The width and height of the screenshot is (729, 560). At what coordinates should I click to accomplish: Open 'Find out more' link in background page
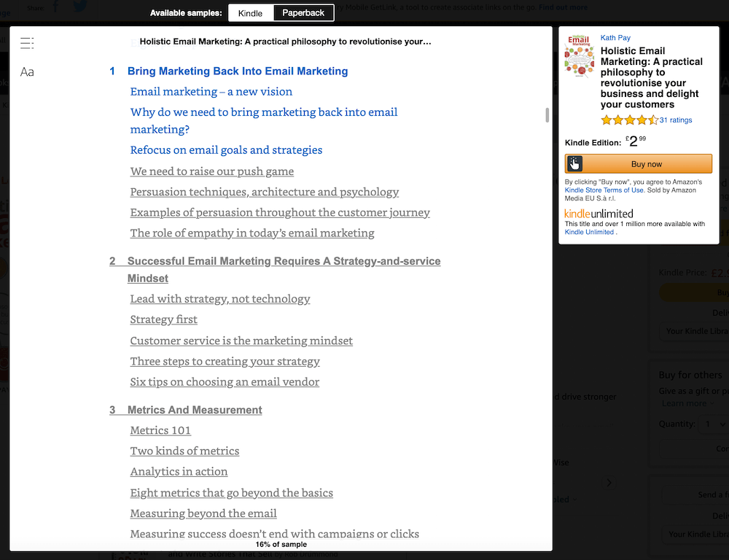click(x=563, y=7)
